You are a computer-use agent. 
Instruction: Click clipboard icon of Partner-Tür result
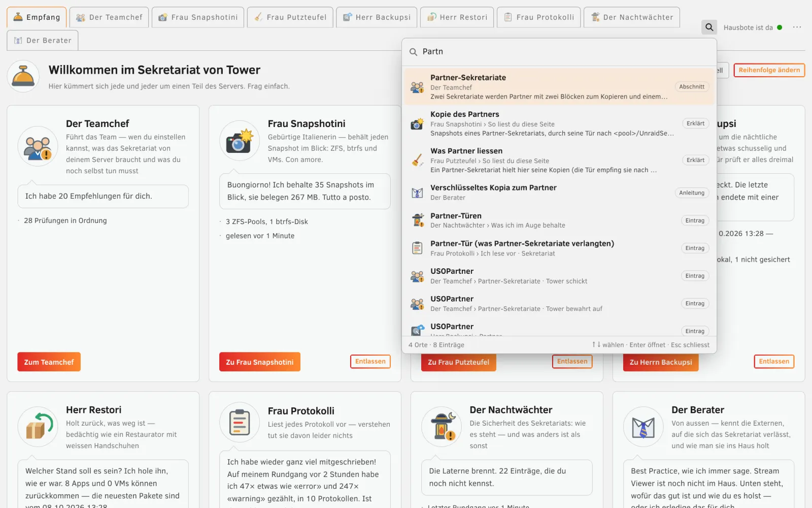(x=417, y=248)
